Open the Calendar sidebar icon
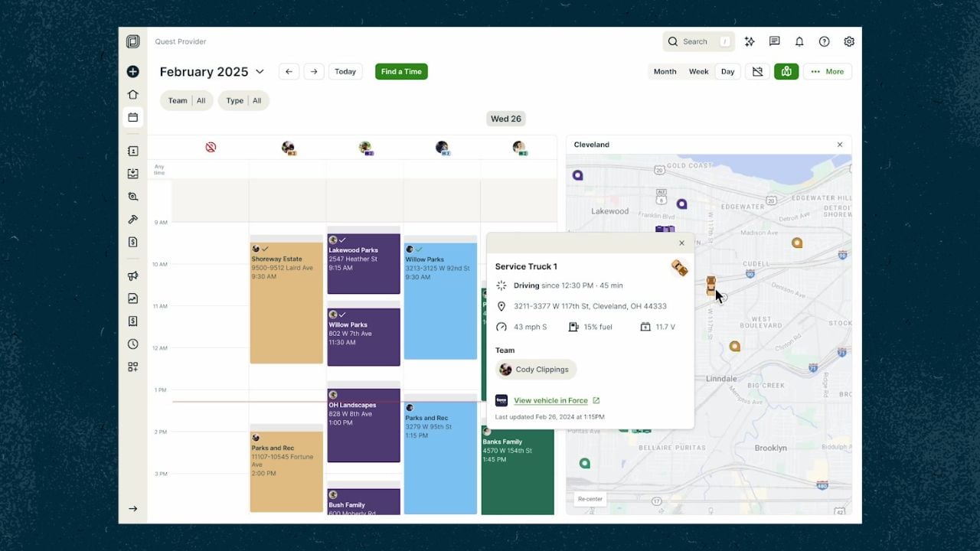 point(132,117)
